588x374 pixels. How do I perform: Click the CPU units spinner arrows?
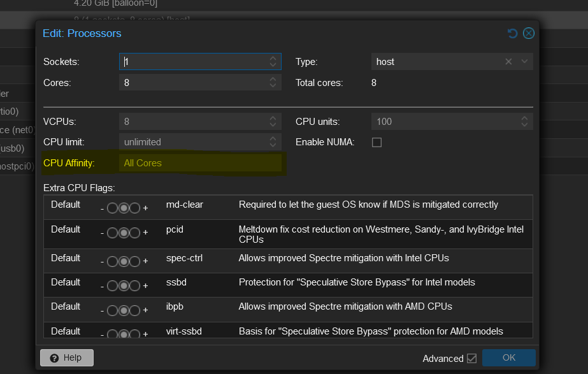point(524,121)
